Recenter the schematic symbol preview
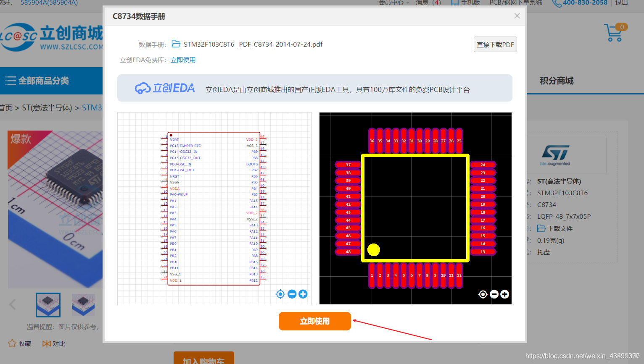644x364 pixels. (x=280, y=294)
